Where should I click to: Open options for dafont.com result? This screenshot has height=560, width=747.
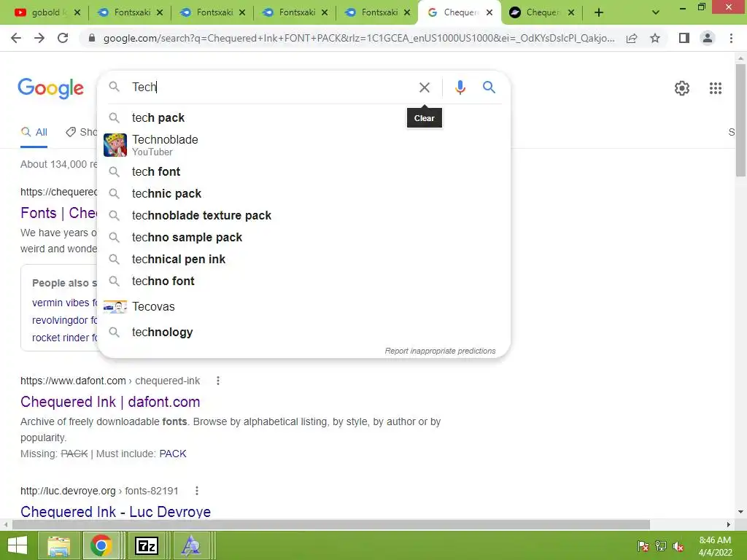(x=217, y=381)
